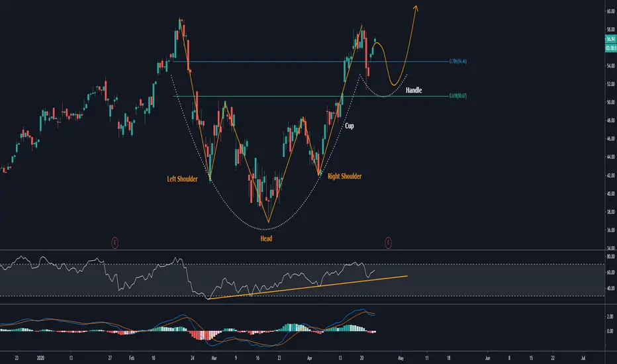Click the Jul label on the time axis

(583, 358)
